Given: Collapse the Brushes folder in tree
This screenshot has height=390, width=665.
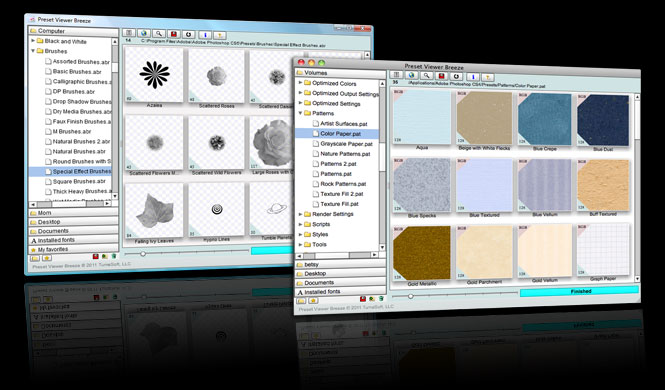Looking at the screenshot, I should pos(33,51).
